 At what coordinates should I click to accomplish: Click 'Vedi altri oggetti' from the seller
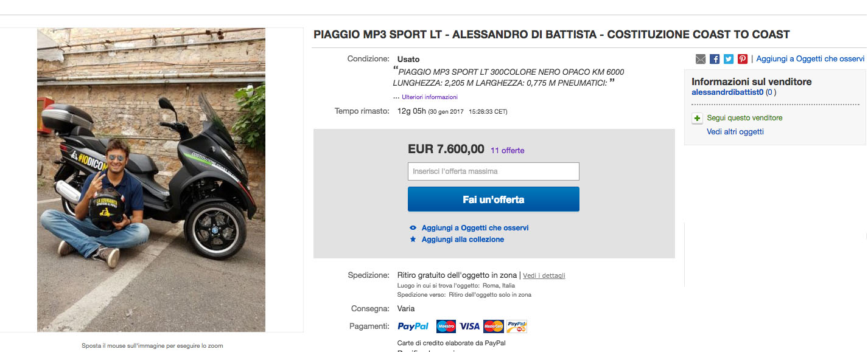click(735, 132)
